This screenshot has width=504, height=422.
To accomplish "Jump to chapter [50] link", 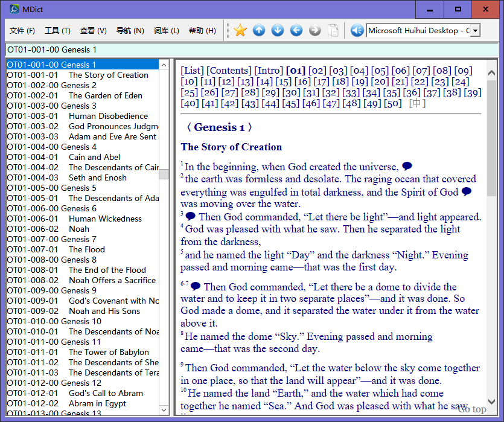I will point(393,103).
